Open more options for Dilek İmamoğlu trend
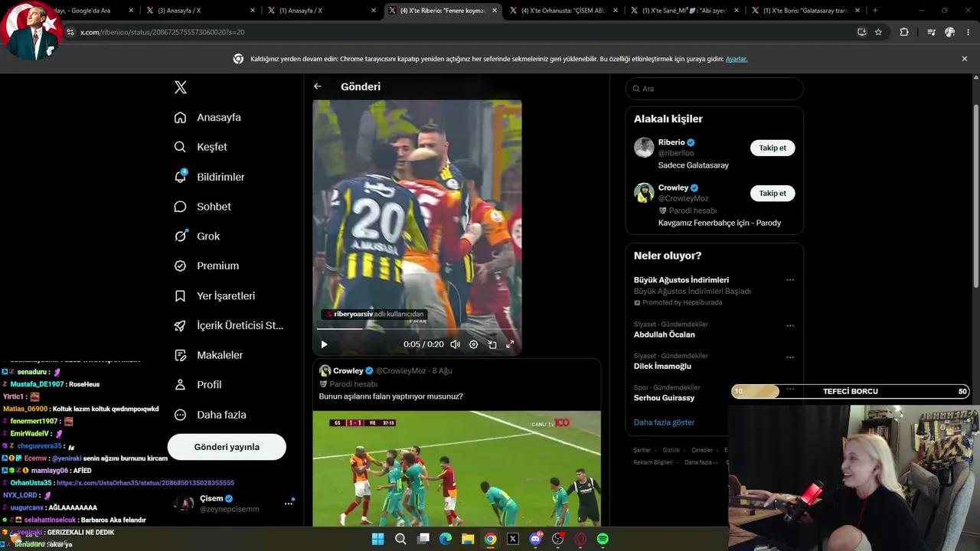 790,357
